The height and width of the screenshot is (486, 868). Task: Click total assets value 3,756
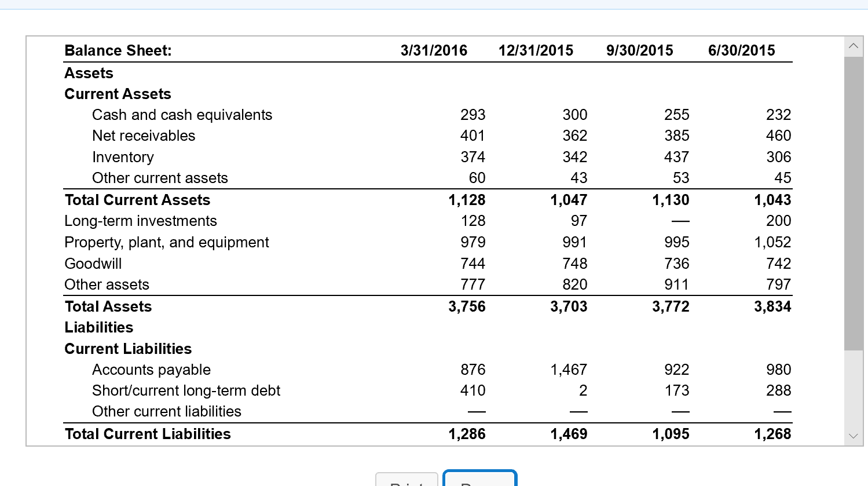coord(467,306)
